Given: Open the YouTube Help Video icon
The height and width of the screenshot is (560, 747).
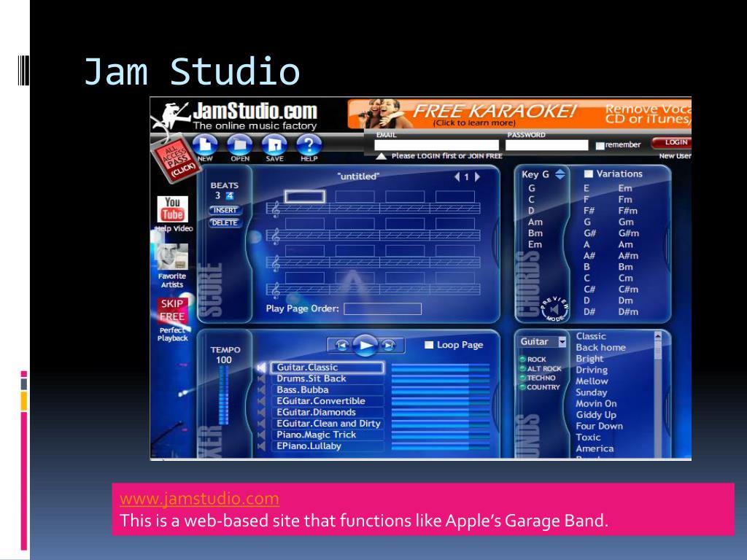Looking at the screenshot, I should point(172,209).
